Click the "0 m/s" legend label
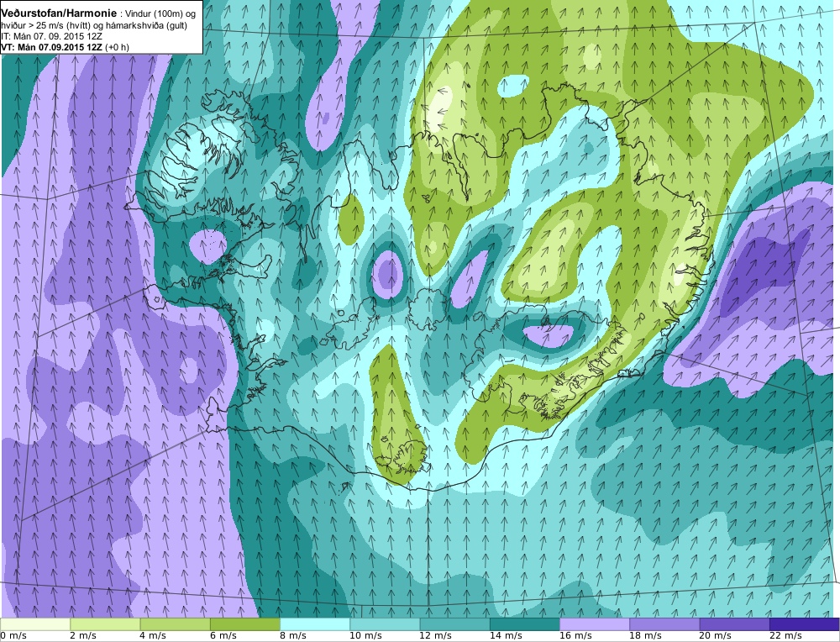 pyautogui.click(x=13, y=636)
